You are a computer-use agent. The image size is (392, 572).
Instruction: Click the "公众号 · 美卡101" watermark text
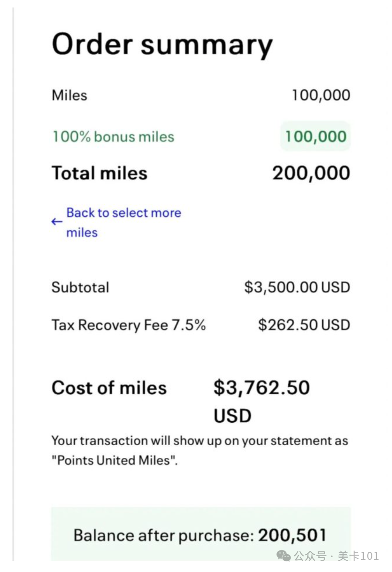pyautogui.click(x=336, y=556)
